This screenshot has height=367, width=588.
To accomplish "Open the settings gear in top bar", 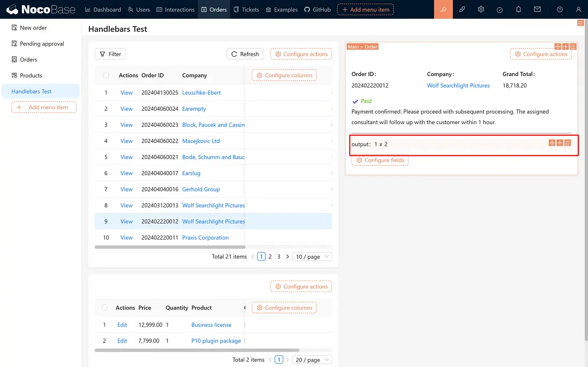I will pos(481,10).
